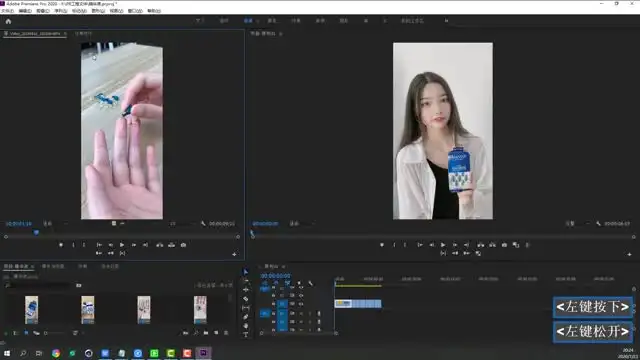
Task: Mark In point in Source monitor
Action: coord(73,245)
